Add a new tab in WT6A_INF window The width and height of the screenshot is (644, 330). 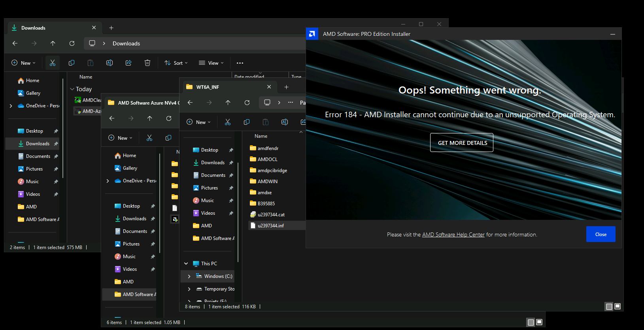click(x=287, y=87)
